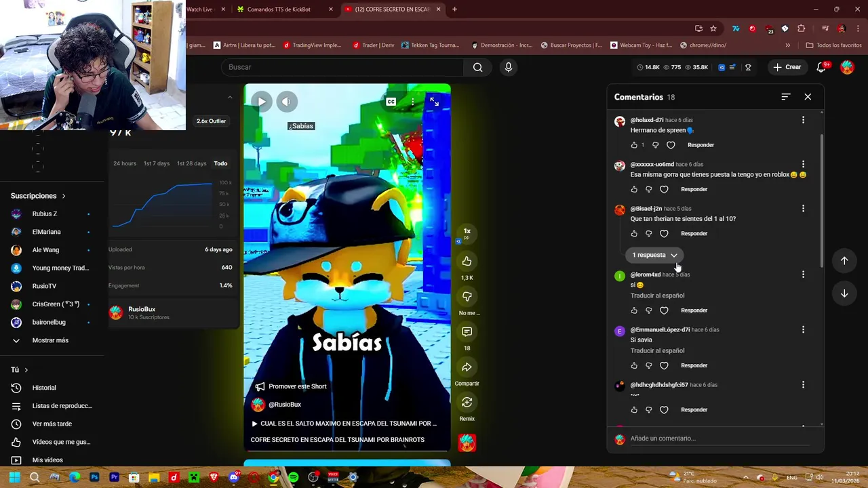Click the YouTube search magnifier button
The image size is (868, 488).
(478, 67)
